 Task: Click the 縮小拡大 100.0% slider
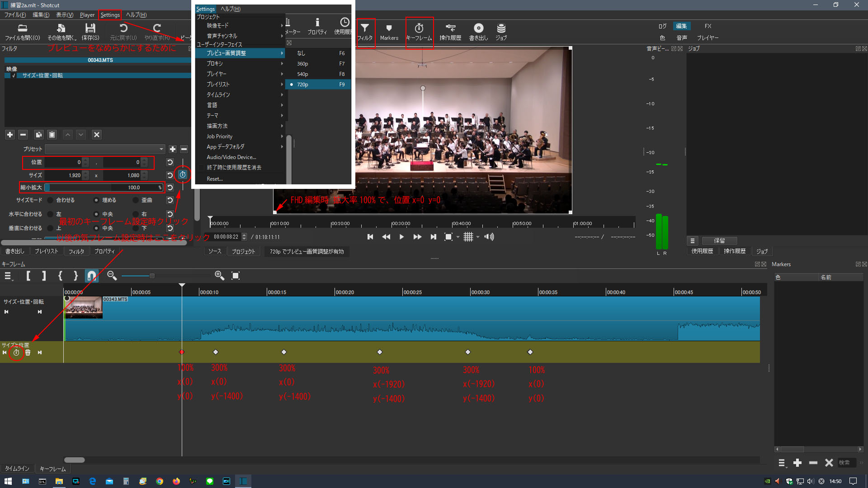point(104,188)
